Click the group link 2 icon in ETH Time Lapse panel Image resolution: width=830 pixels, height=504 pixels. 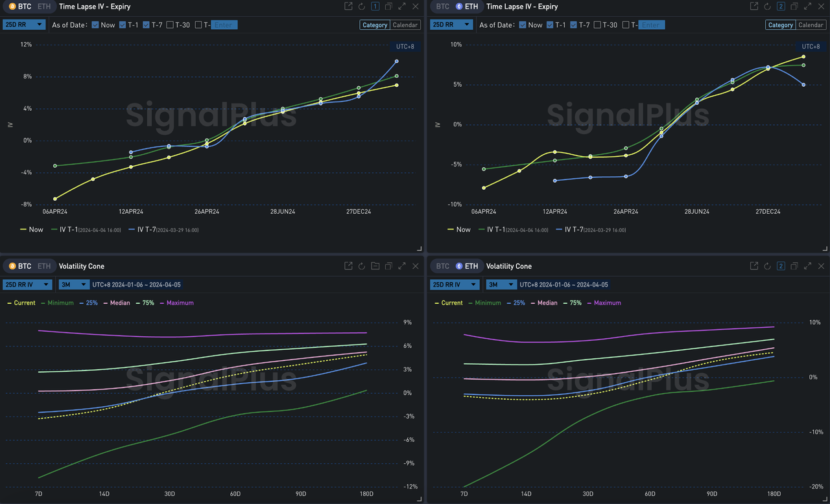click(x=781, y=6)
